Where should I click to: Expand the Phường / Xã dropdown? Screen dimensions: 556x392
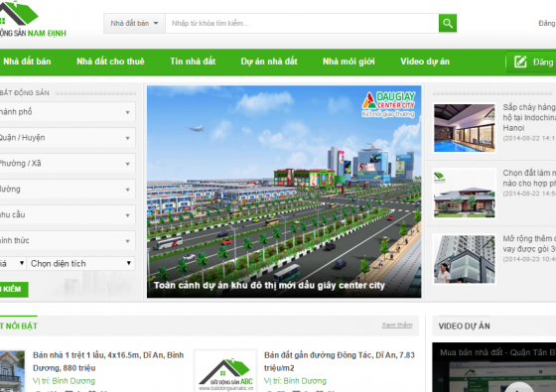pyautogui.click(x=68, y=164)
